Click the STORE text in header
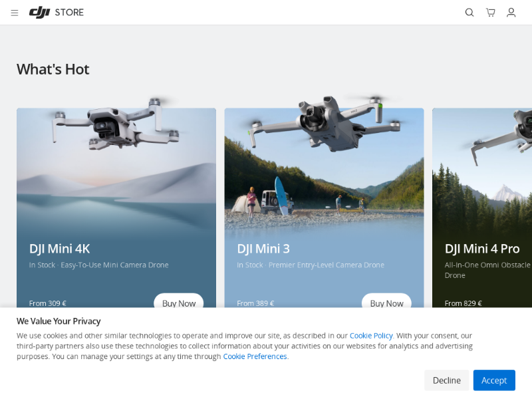 click(69, 13)
